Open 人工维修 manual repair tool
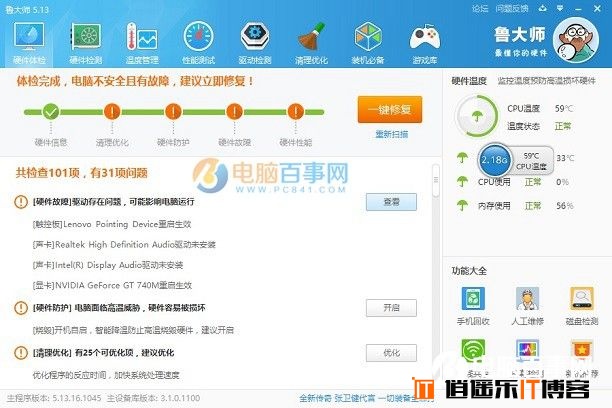This screenshot has height=408, width=612. [527, 306]
